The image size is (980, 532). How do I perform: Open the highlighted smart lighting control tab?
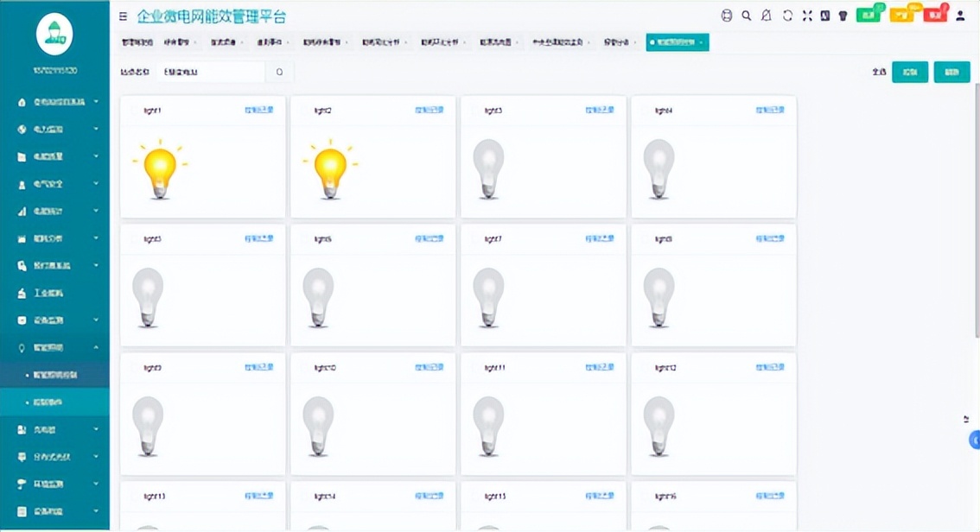pos(677,41)
